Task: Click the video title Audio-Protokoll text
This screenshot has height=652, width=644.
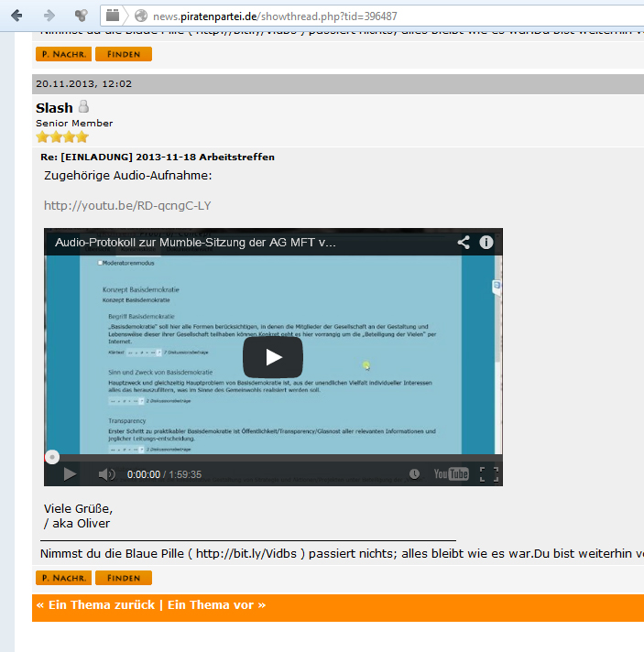Action: click(195, 243)
